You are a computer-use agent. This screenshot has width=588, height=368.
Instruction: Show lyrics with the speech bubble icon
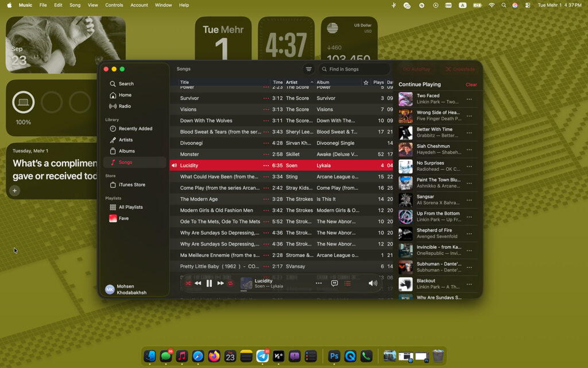(x=334, y=283)
